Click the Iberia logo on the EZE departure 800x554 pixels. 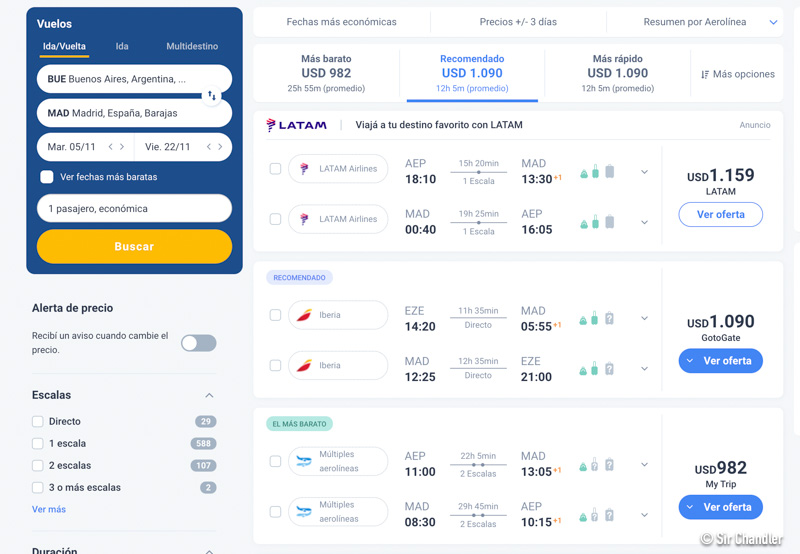click(x=305, y=315)
